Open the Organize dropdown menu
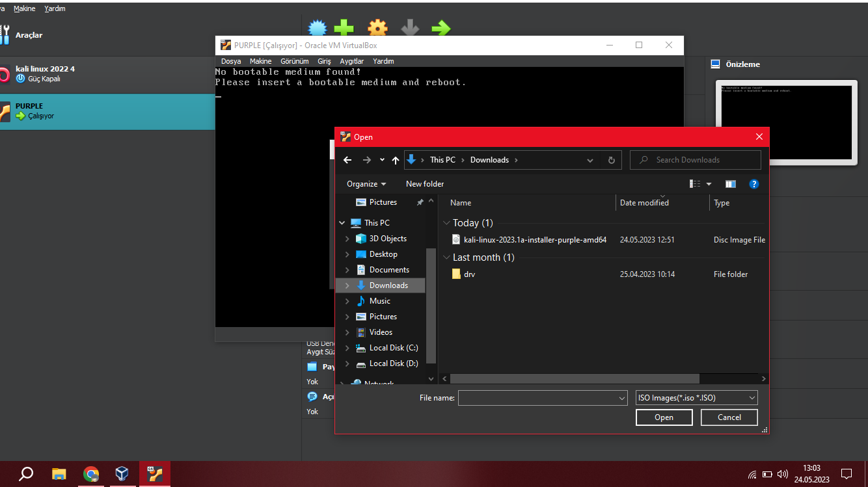868x487 pixels. pyautogui.click(x=366, y=184)
